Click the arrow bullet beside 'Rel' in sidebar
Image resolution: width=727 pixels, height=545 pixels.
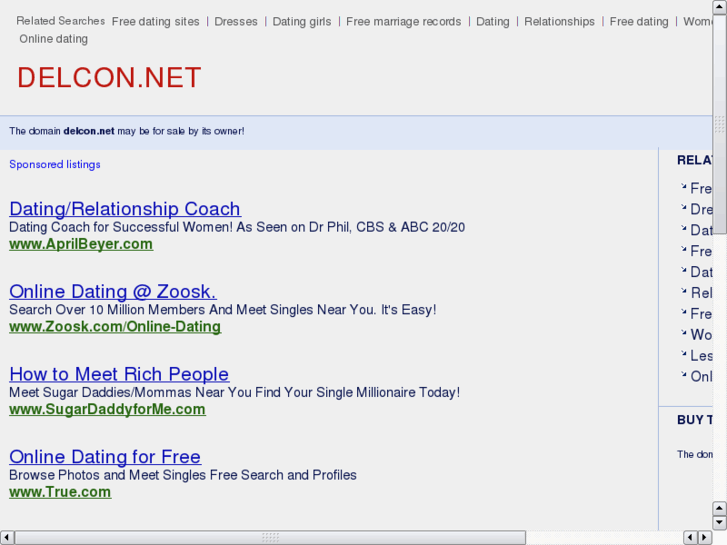click(683, 291)
